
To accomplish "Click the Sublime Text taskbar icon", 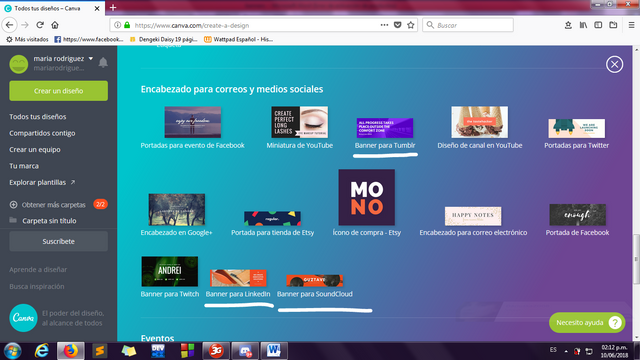I will click(100, 351).
